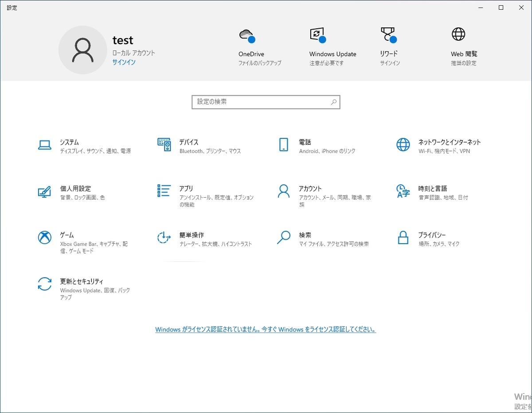Open the ネットワークとインターネット globe icon
Viewport: 532px width, 413px height.
point(403,145)
